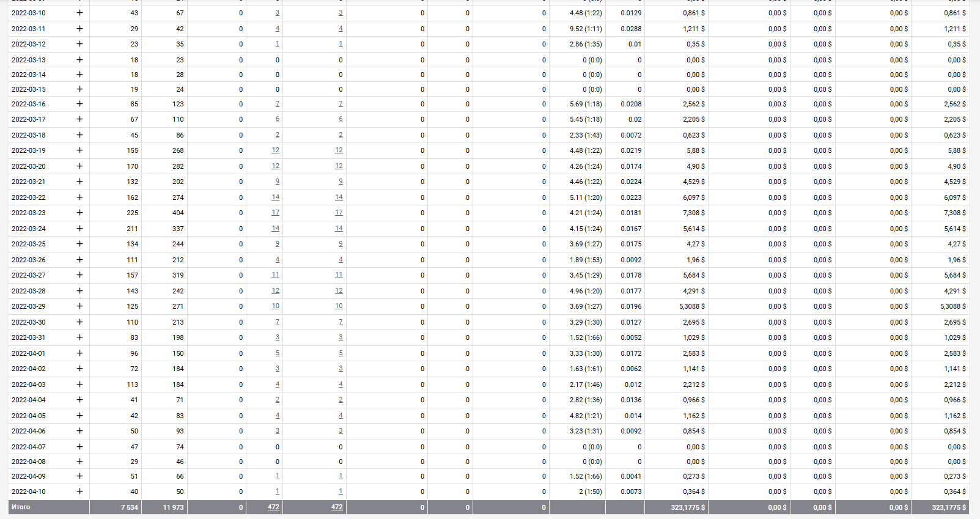This screenshot has height=519, width=980.
Task: Open details for 2022-04-07
Action: coord(79,447)
